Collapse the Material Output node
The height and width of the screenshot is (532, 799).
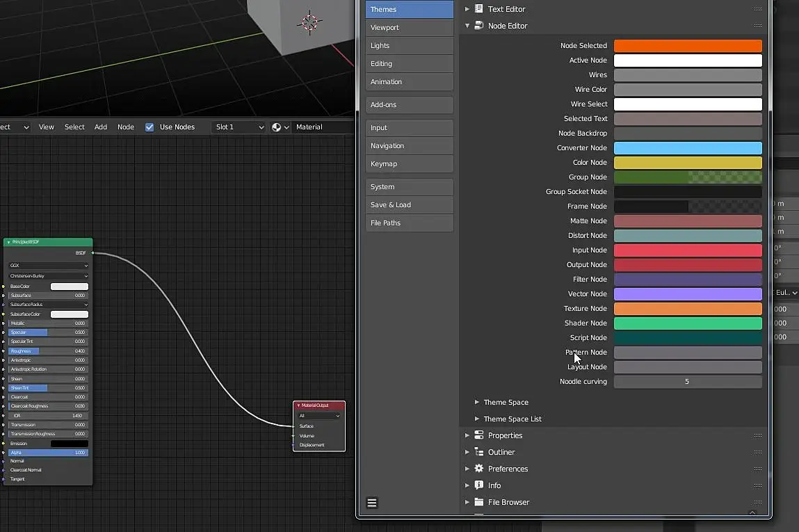point(299,405)
